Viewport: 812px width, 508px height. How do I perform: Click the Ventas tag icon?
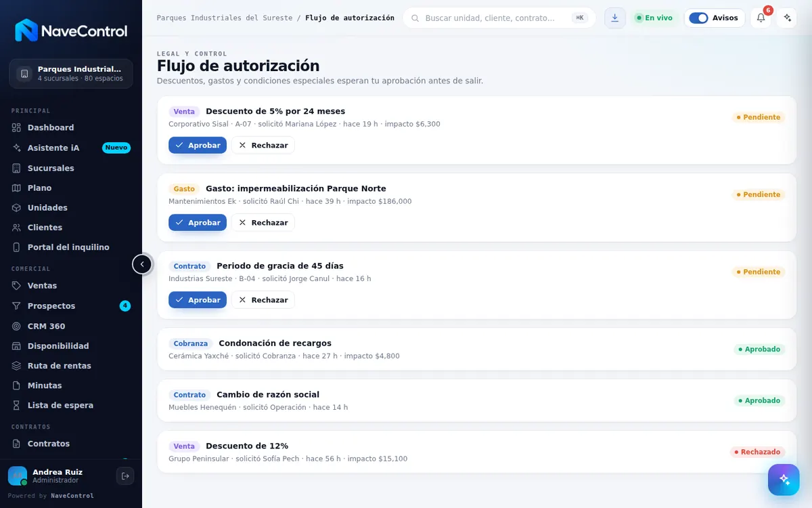(17, 286)
